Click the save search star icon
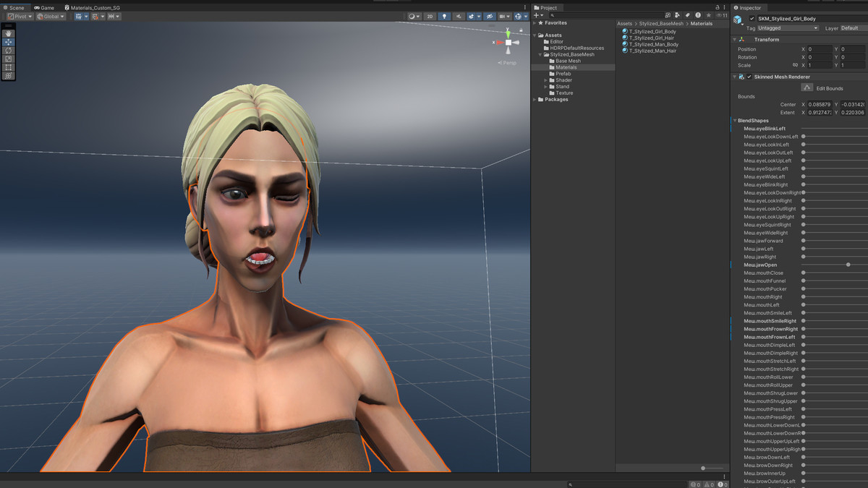Viewport: 868px width, 488px height. click(708, 15)
